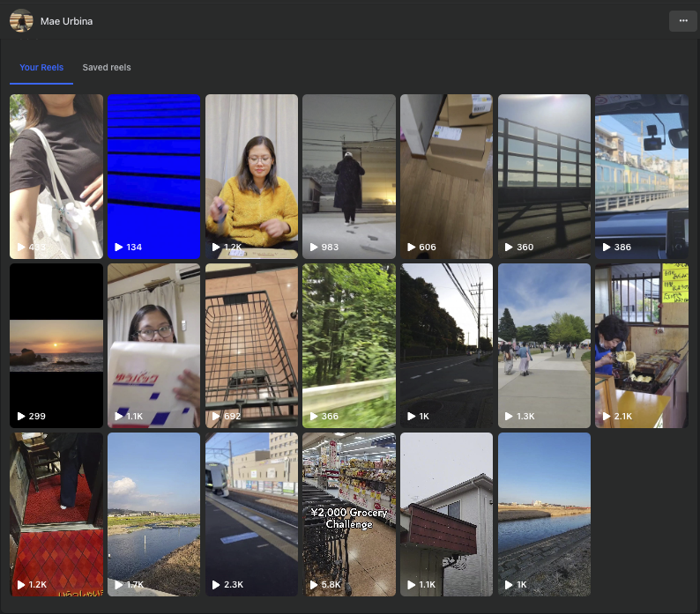
Task: Click play icon on the 360-view railing reel
Action: click(x=509, y=248)
